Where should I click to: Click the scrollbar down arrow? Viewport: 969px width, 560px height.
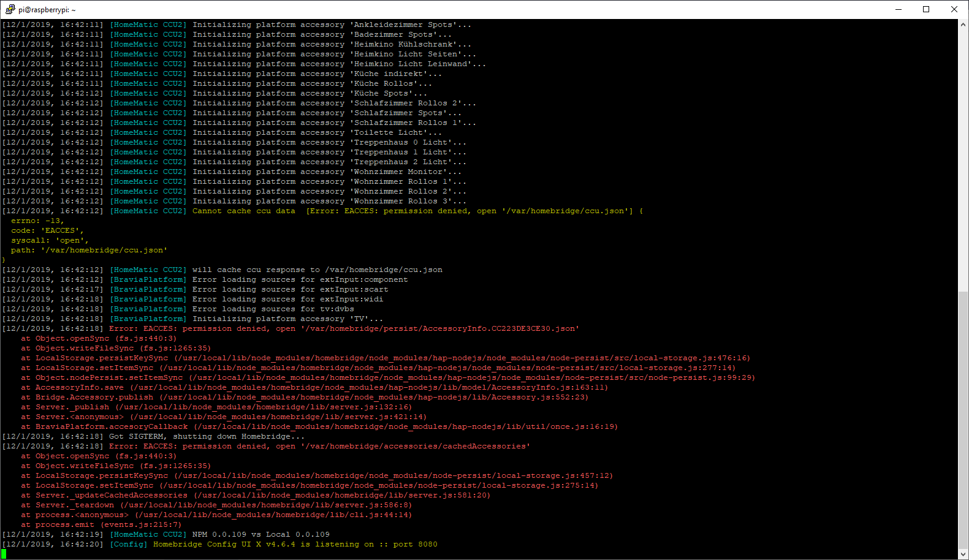[963, 554]
